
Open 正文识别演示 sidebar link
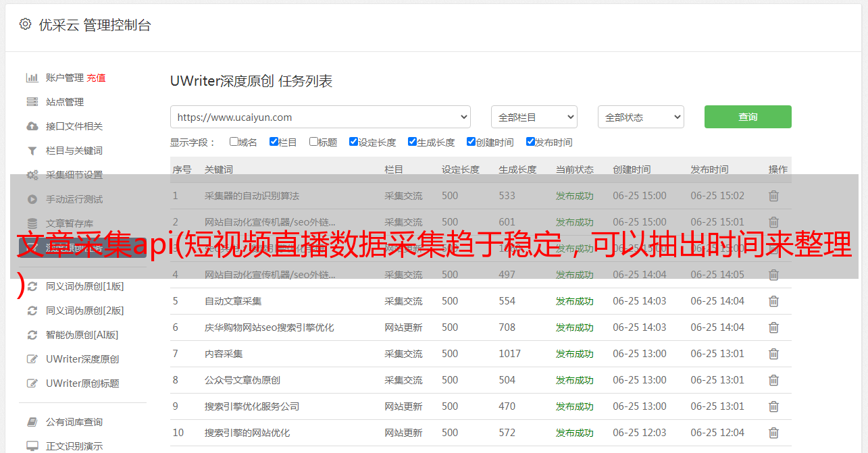coord(74,446)
